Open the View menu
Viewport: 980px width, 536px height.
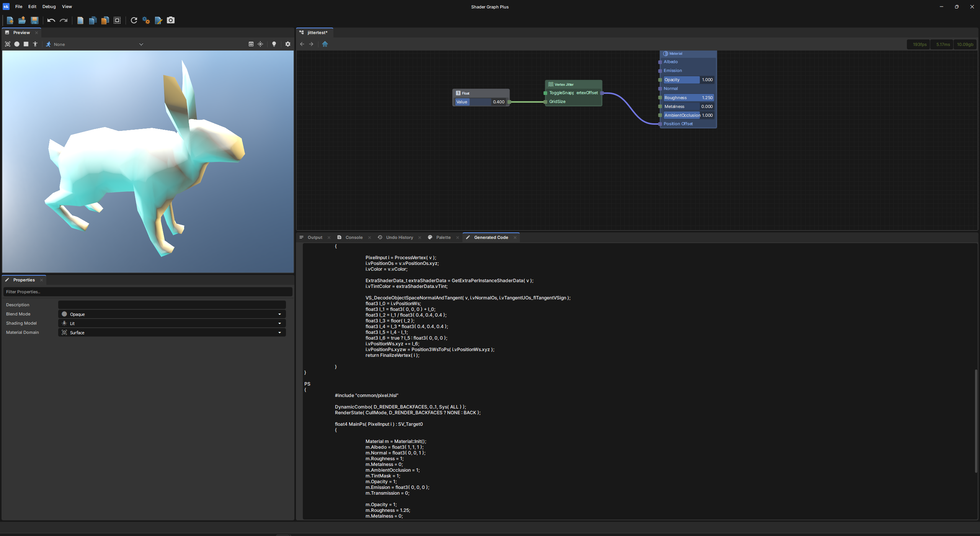coord(67,7)
